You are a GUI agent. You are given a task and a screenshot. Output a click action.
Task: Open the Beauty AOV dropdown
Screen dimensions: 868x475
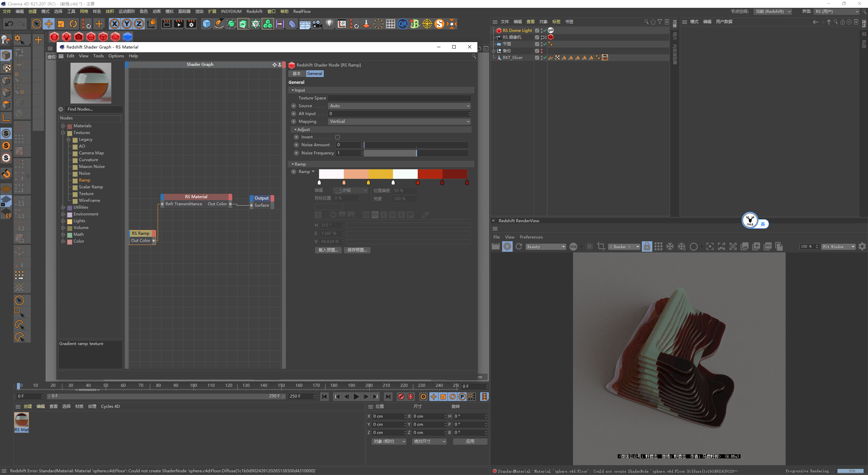546,247
